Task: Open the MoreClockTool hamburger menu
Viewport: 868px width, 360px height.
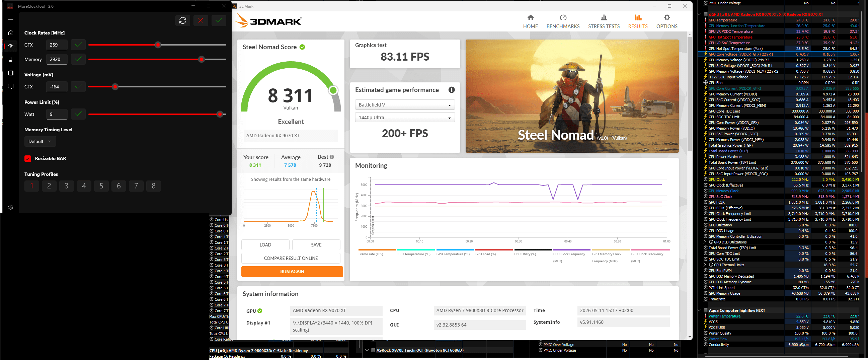Action: [10, 19]
